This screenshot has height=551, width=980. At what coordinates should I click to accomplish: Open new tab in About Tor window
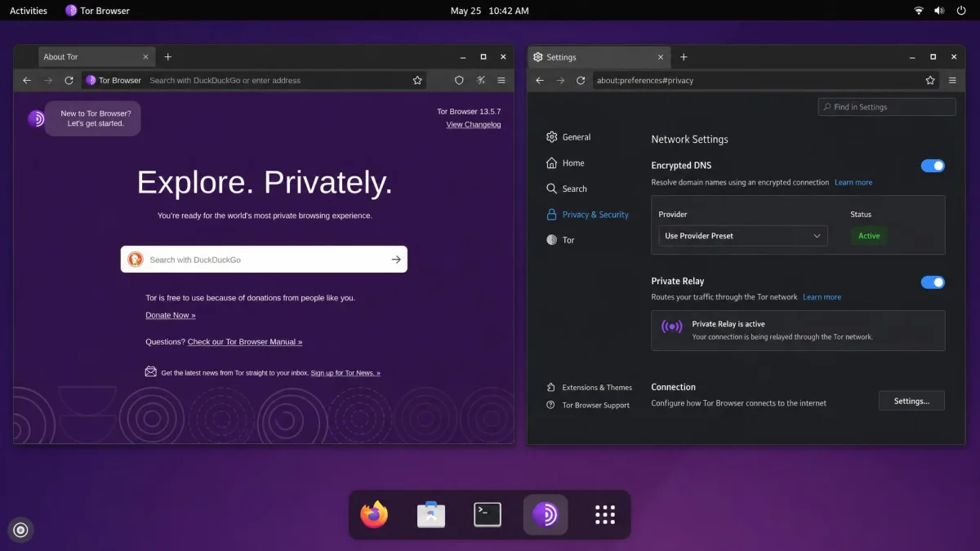coord(168,57)
